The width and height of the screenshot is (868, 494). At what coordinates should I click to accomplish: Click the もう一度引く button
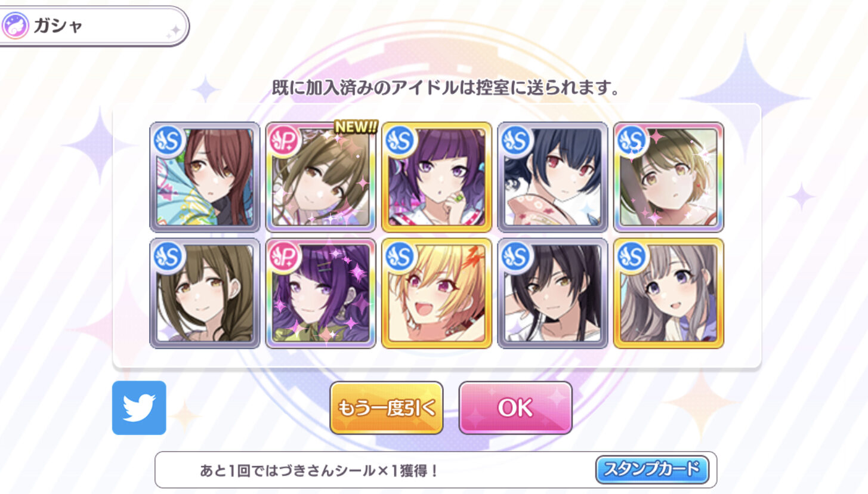coord(387,407)
